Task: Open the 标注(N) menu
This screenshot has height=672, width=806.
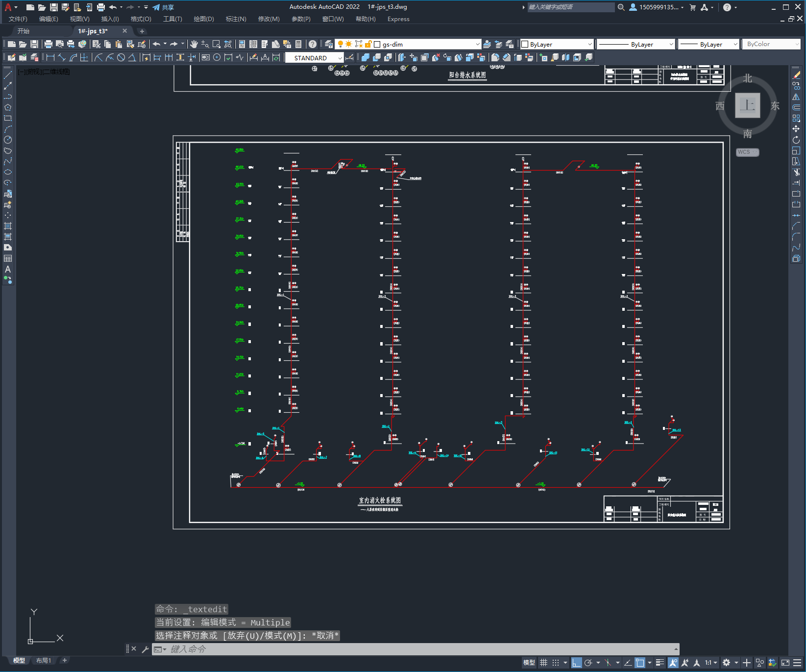Action: point(236,19)
